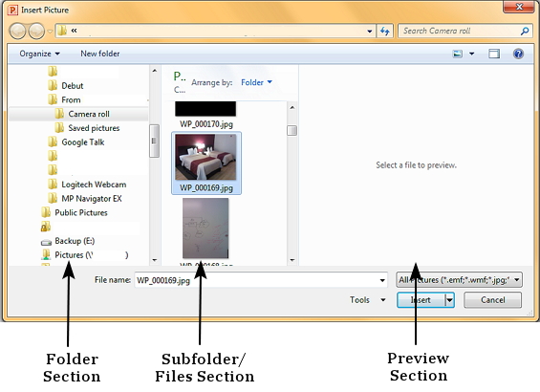Click the file list scrollbar thumb

(292, 131)
